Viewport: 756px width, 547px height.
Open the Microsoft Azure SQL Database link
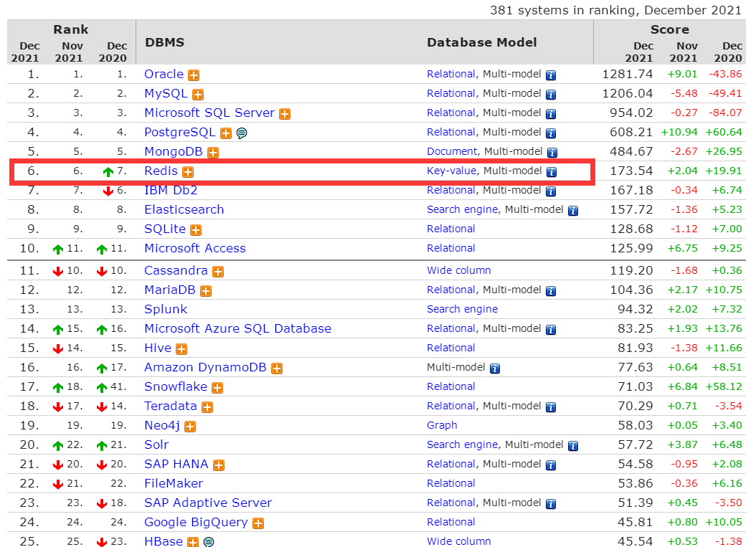coord(237,328)
